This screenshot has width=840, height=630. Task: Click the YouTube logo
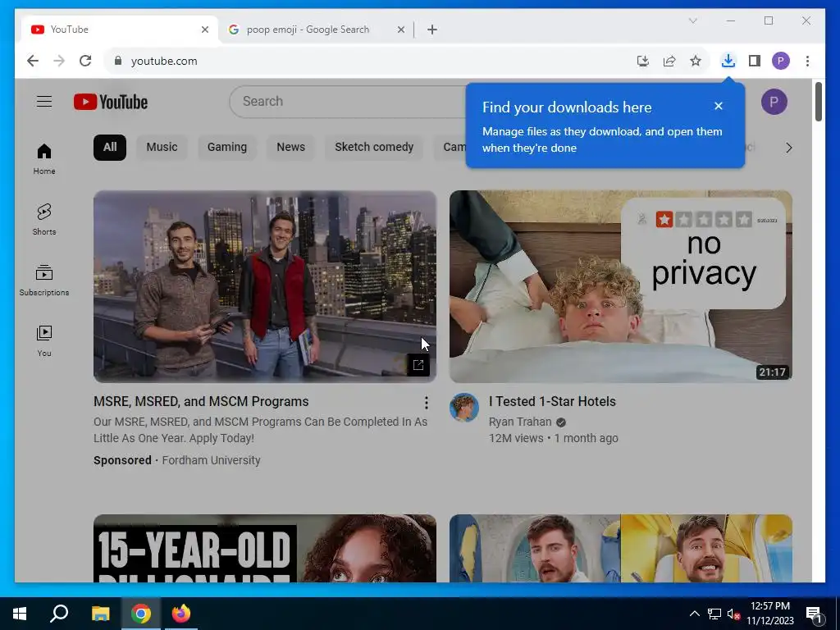111,102
